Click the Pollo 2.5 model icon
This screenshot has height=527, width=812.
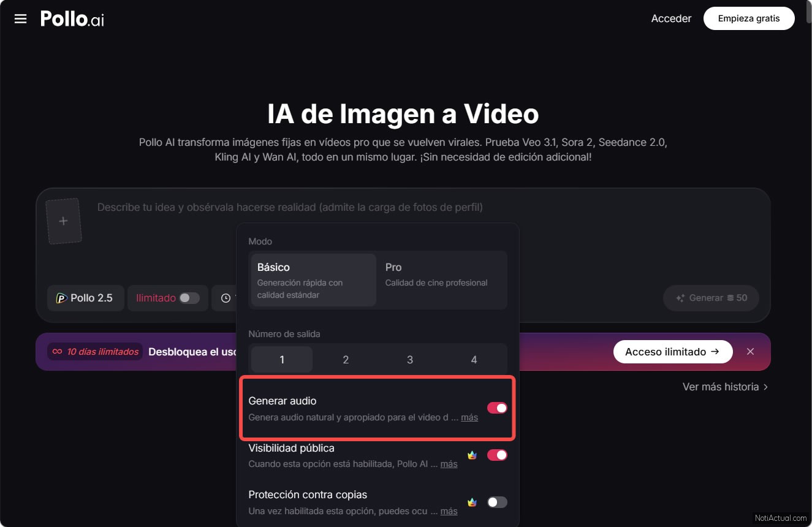[x=61, y=298]
